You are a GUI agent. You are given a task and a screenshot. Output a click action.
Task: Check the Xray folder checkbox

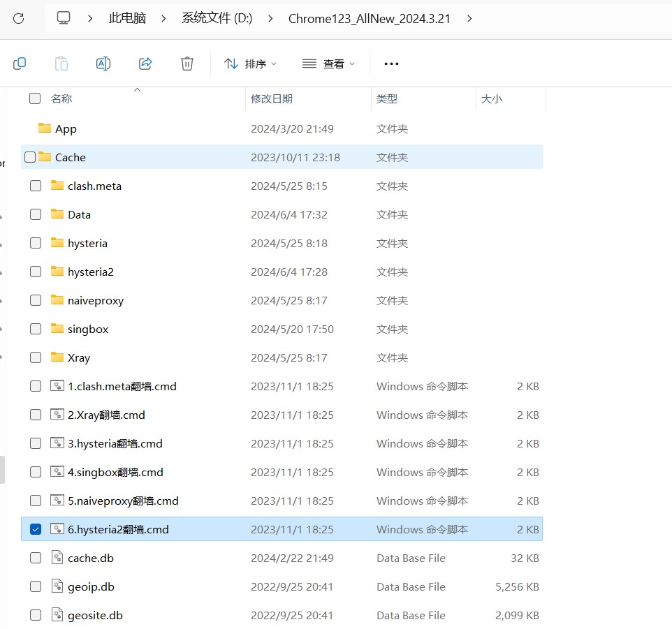tap(36, 357)
